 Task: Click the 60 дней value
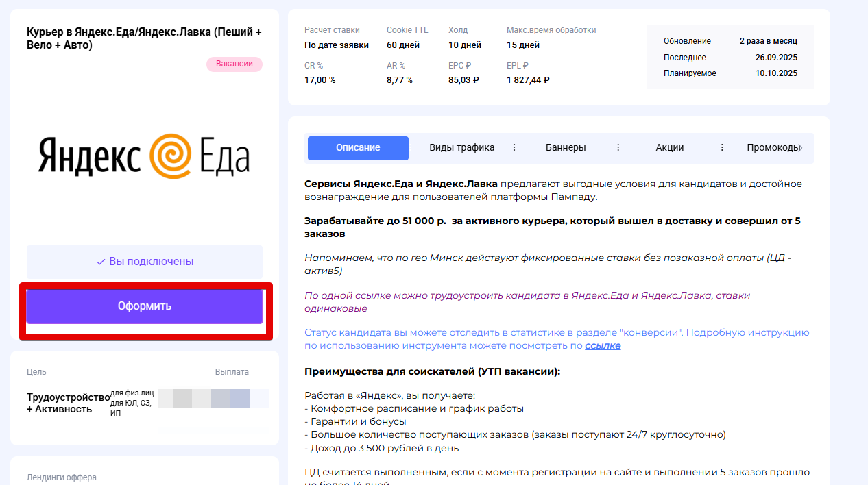[x=403, y=45]
